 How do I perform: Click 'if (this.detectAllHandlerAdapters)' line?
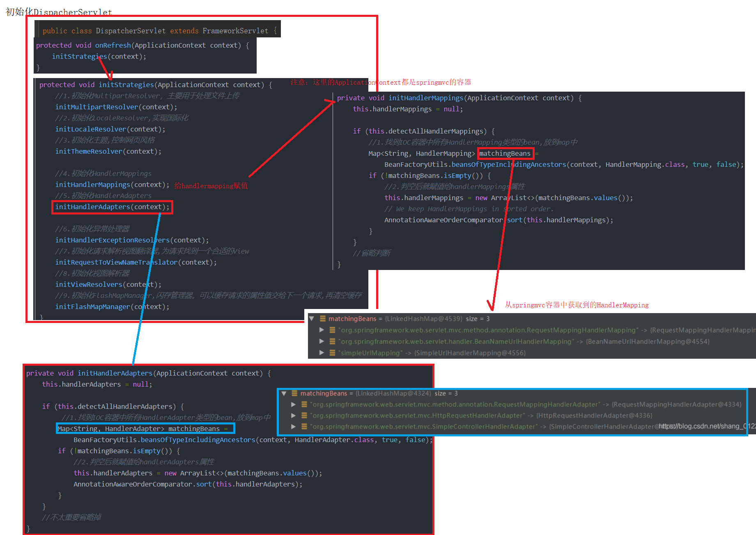pyautogui.click(x=113, y=406)
